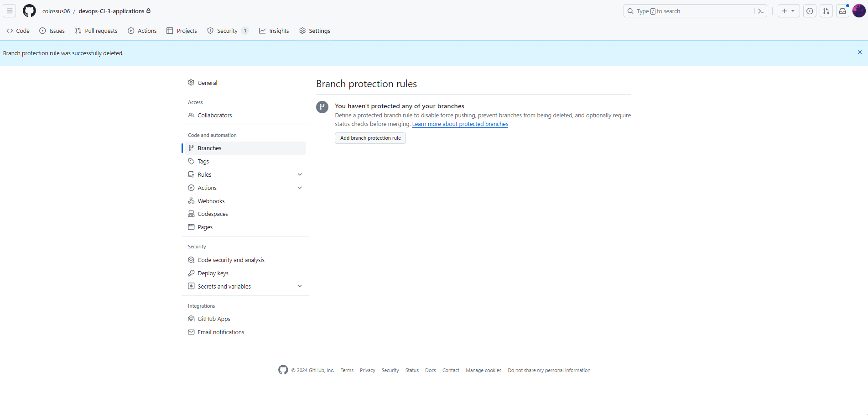Open the notifications inbox icon
This screenshot has height=415, width=868.
(842, 11)
